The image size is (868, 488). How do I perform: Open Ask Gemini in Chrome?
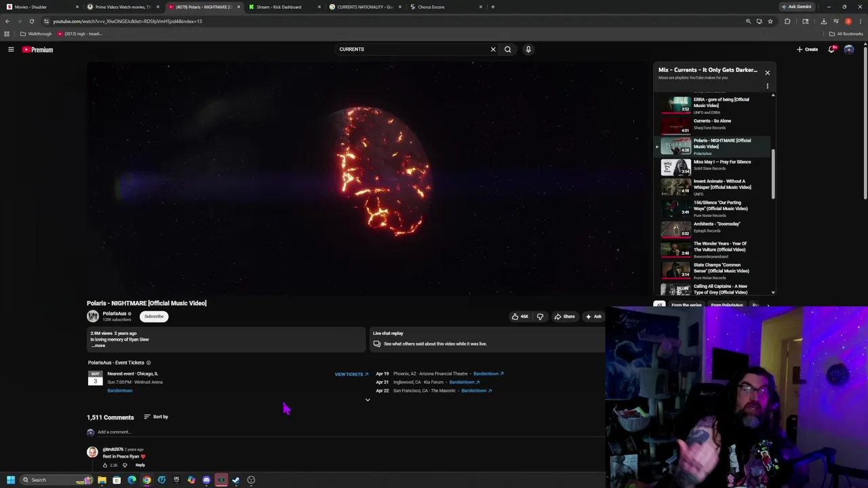pyautogui.click(x=797, y=7)
